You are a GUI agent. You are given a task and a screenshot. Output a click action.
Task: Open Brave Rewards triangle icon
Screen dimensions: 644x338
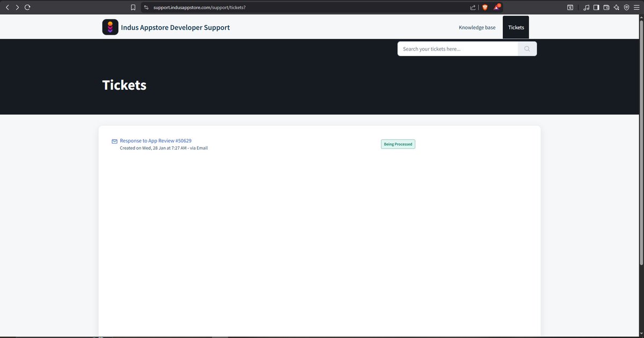pyautogui.click(x=497, y=7)
